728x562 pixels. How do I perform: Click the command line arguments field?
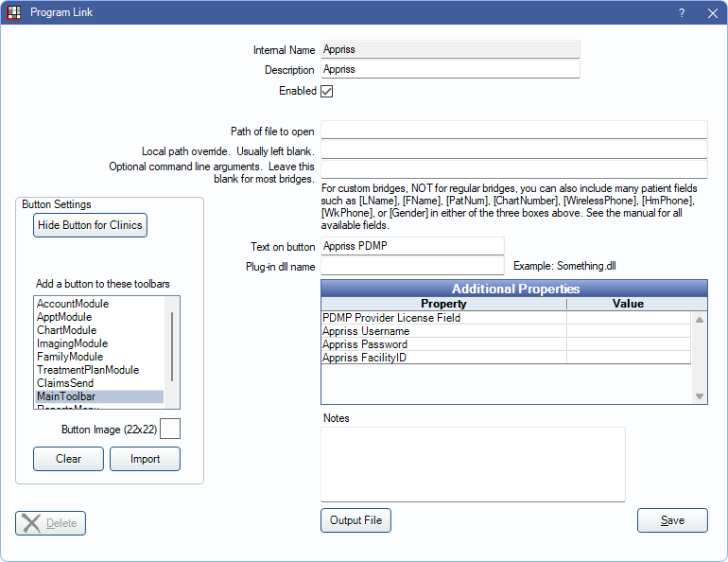tap(514, 169)
